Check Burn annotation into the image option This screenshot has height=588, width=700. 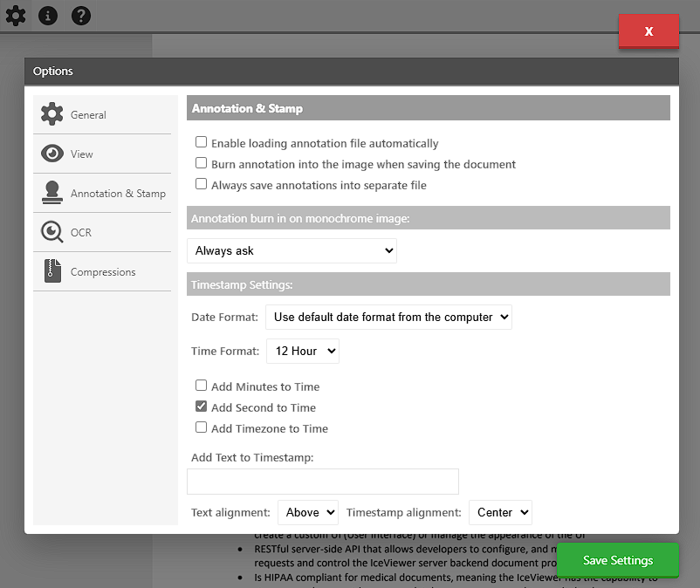click(x=202, y=163)
